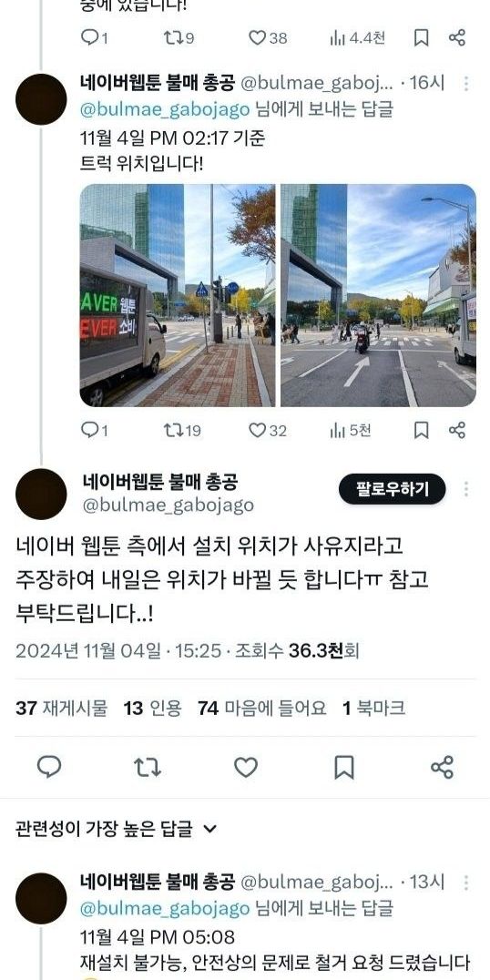View the list of 37 재게시물 reposts
Viewport: 490px width, 980px height.
(61, 708)
